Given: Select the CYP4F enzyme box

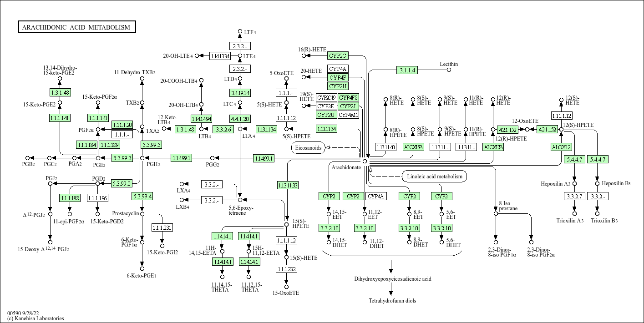Looking at the screenshot, I should click(338, 78).
